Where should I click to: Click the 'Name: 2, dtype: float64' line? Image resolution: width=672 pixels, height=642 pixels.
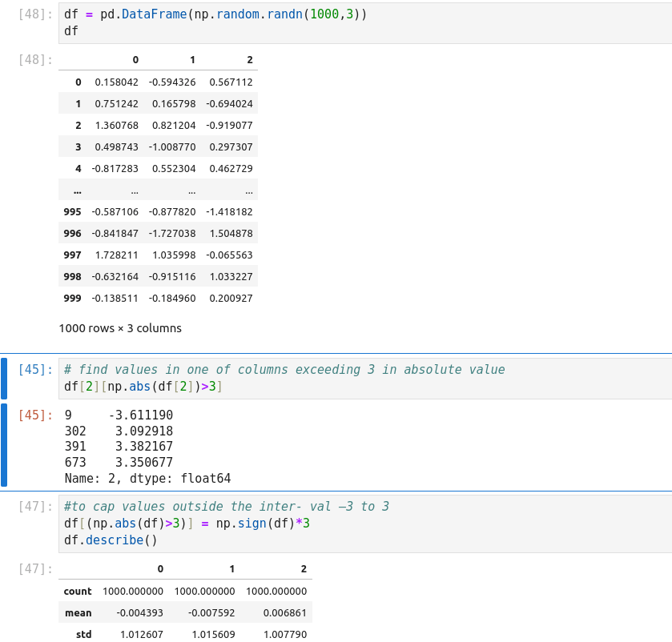[x=147, y=479]
